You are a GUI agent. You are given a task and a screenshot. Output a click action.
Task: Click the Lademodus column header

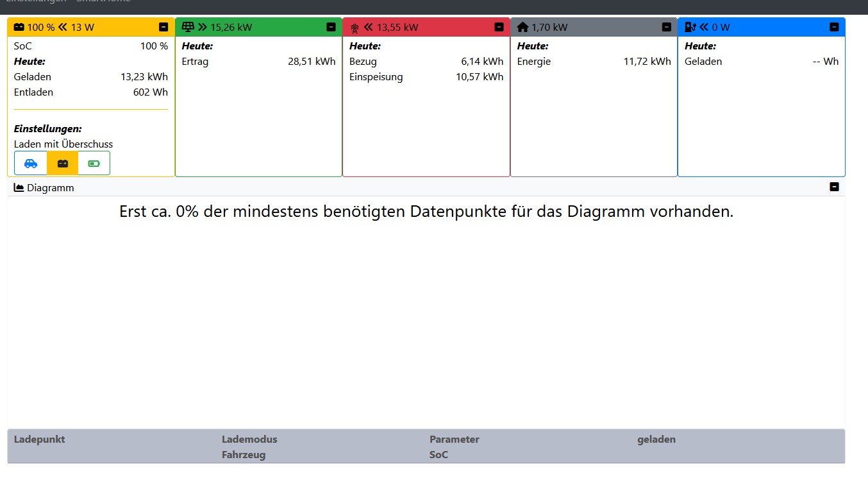pyautogui.click(x=249, y=440)
